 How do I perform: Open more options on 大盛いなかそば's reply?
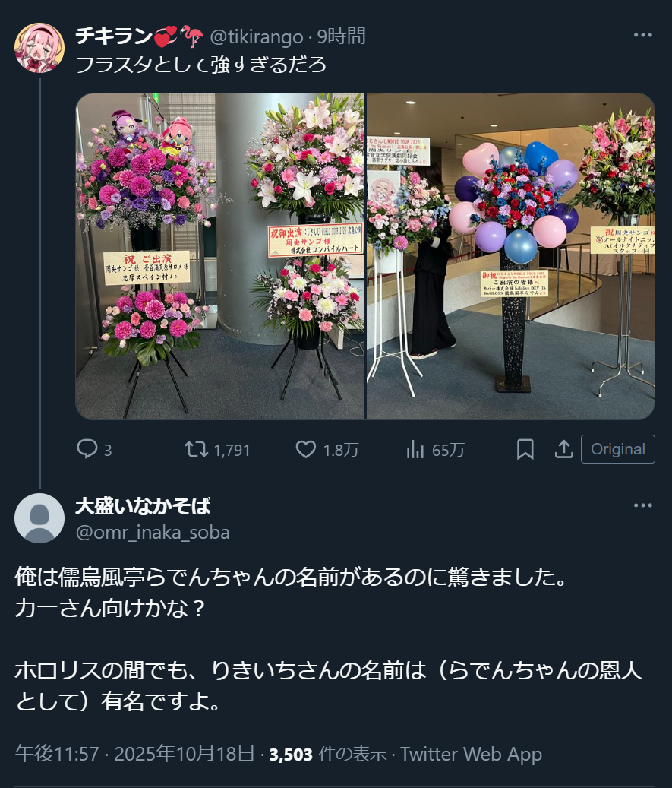click(x=643, y=505)
